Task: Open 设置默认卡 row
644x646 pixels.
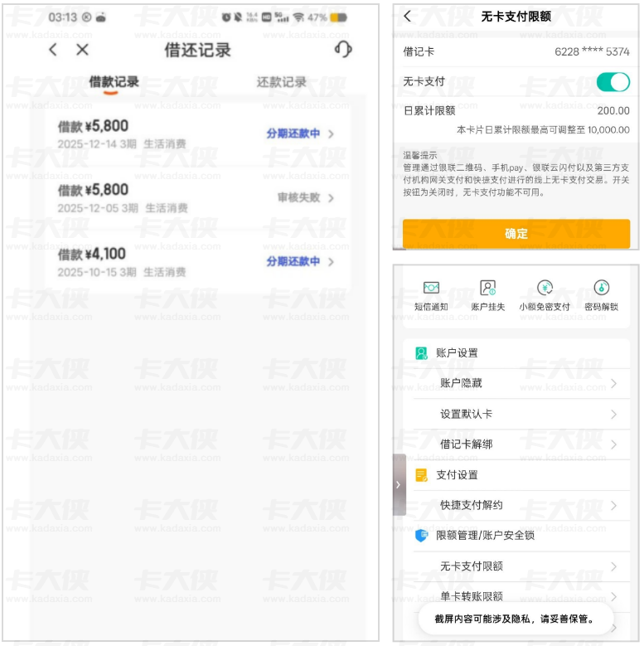Action: tap(521, 414)
